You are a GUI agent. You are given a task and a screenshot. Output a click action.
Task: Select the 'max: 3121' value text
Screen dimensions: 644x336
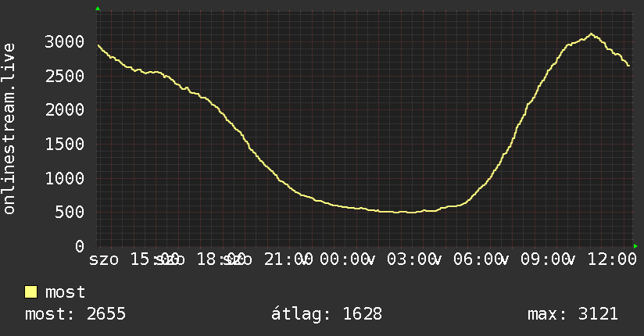click(x=573, y=314)
